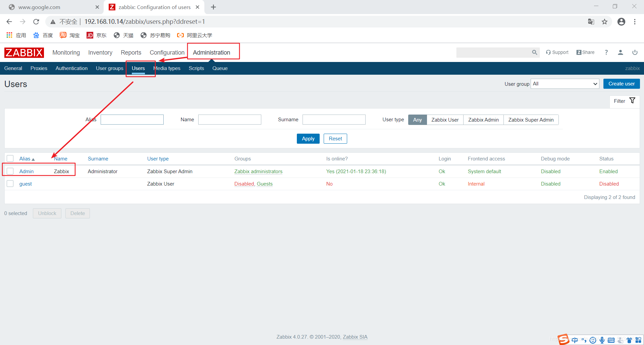This screenshot has width=644, height=345.
Task: Open the Authentication submenu
Action: (71, 68)
